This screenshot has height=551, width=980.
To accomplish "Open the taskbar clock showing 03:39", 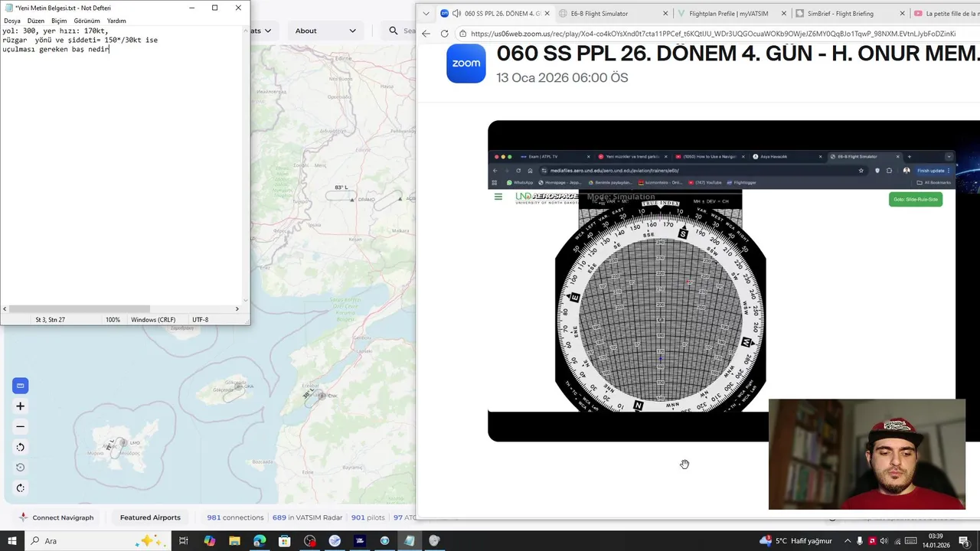I will (936, 541).
